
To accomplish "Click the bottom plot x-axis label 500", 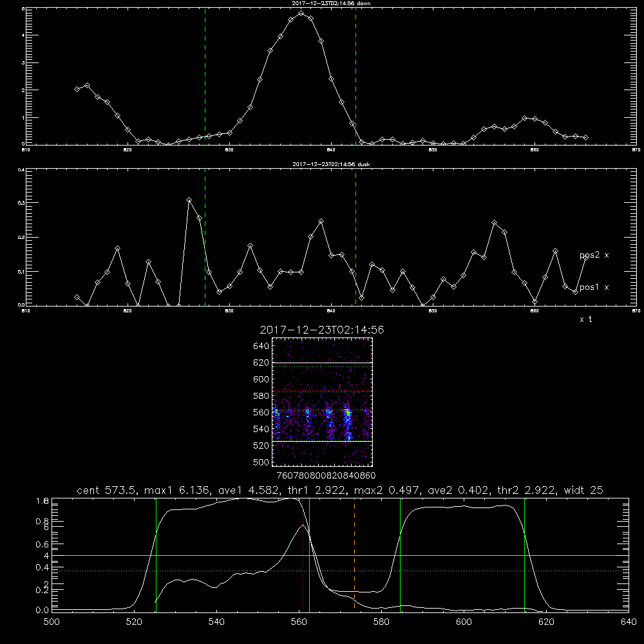I will (x=52, y=622).
